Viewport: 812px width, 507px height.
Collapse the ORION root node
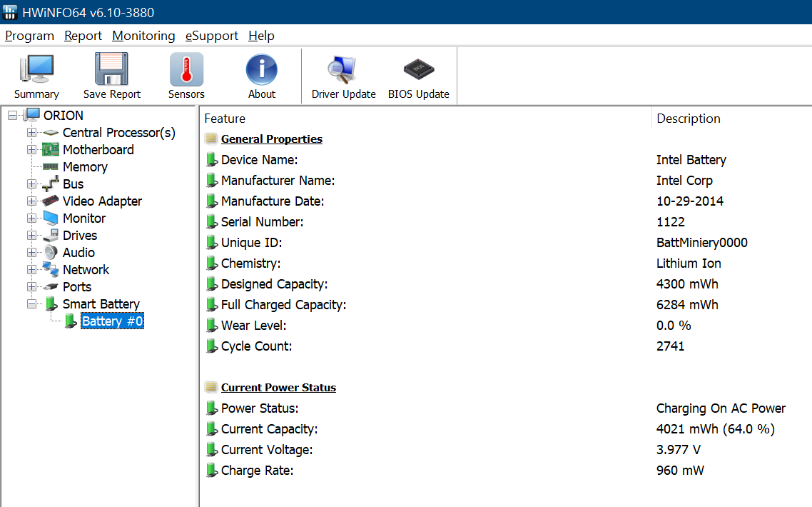coord(12,116)
